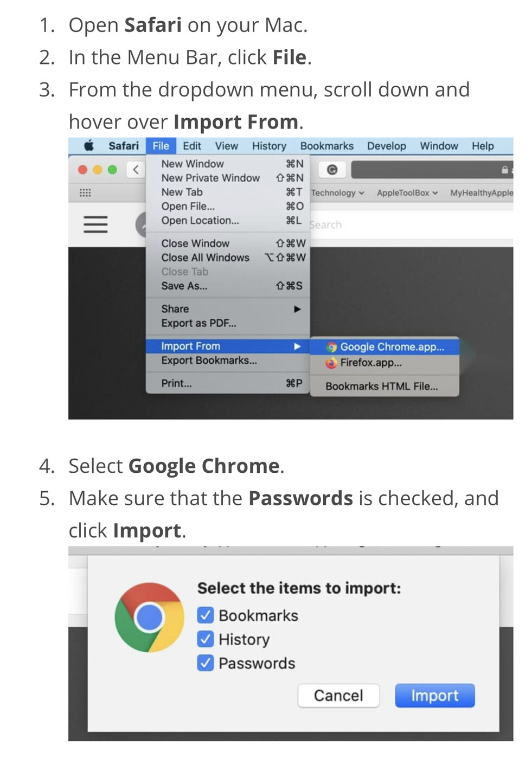Viewport: 532px width, 759px height.
Task: Click the webpage Search field
Action: [411, 224]
